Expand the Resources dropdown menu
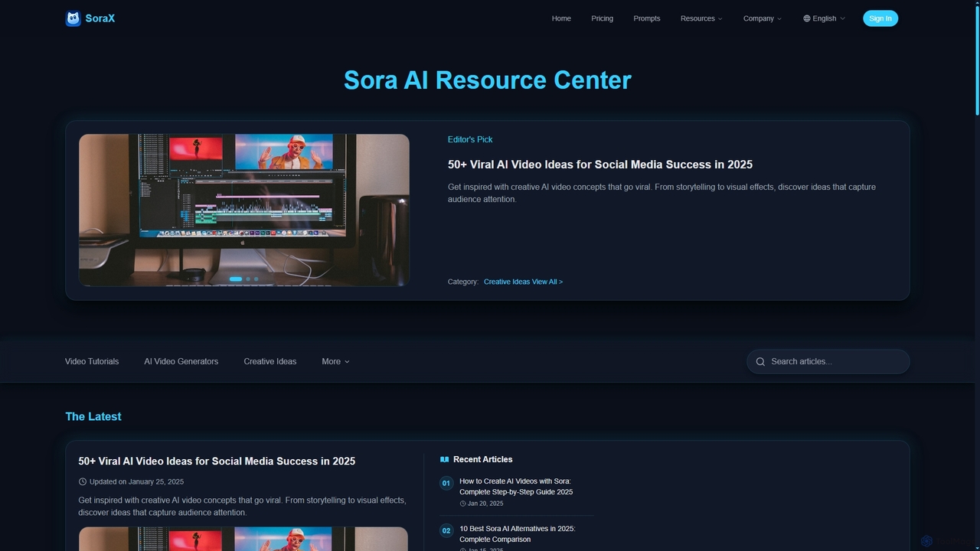 pyautogui.click(x=701, y=18)
